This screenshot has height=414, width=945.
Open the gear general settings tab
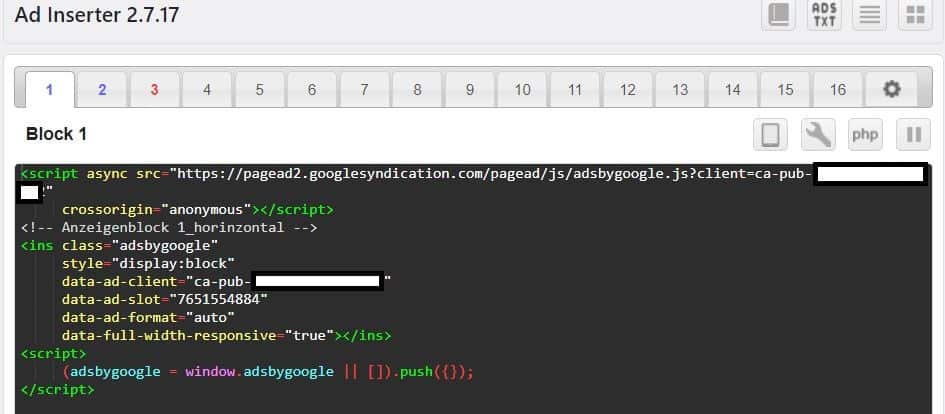click(891, 90)
